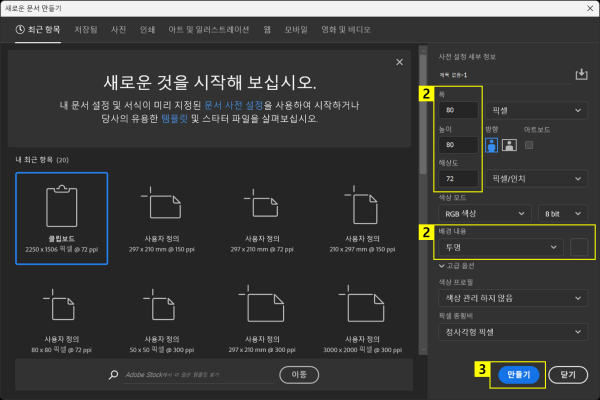The width and height of the screenshot is (600, 400).
Task: Open the 정사각형 픽셀 aspect ratio dropdown
Action: 513,332
